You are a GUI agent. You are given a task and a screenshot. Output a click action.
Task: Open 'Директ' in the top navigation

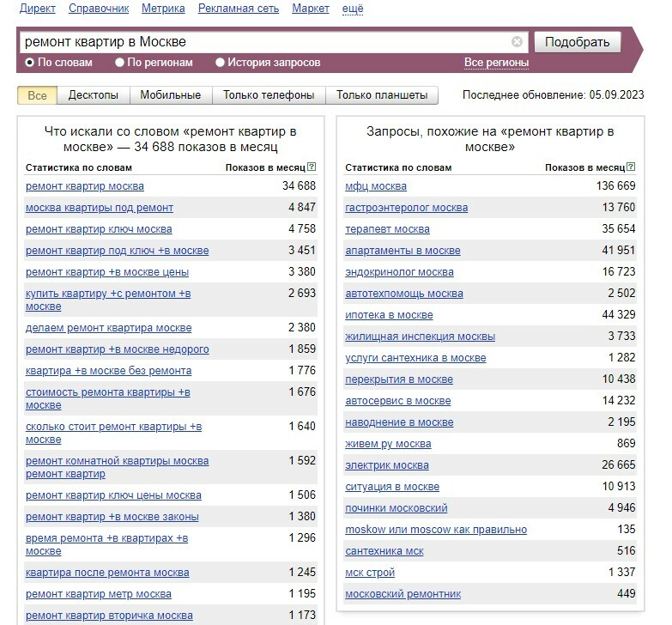click(37, 9)
